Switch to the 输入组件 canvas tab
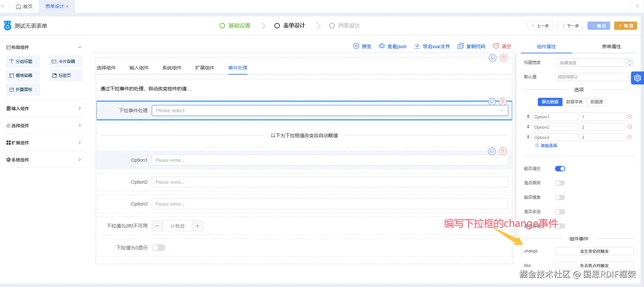This screenshot has height=287, width=644. 139,68
